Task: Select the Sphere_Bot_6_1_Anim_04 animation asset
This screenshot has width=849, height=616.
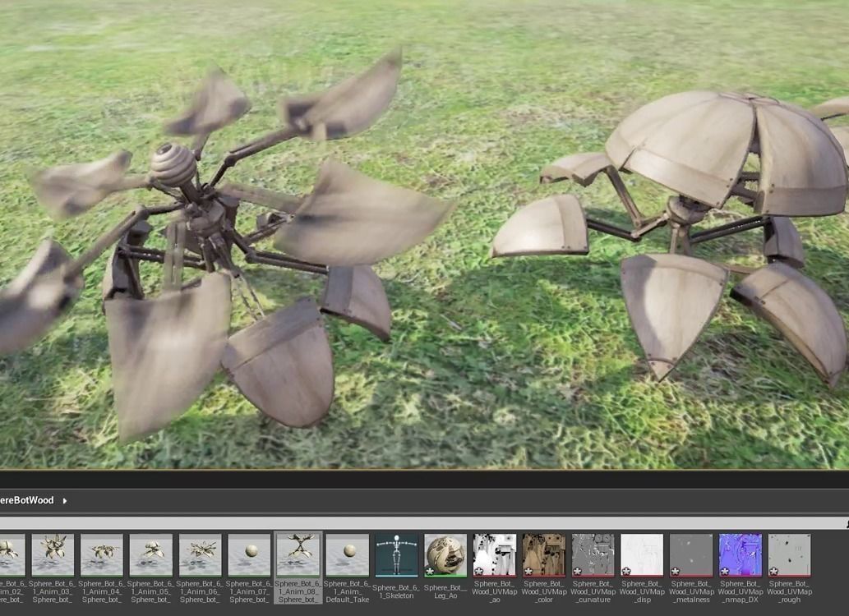Action: click(x=101, y=568)
